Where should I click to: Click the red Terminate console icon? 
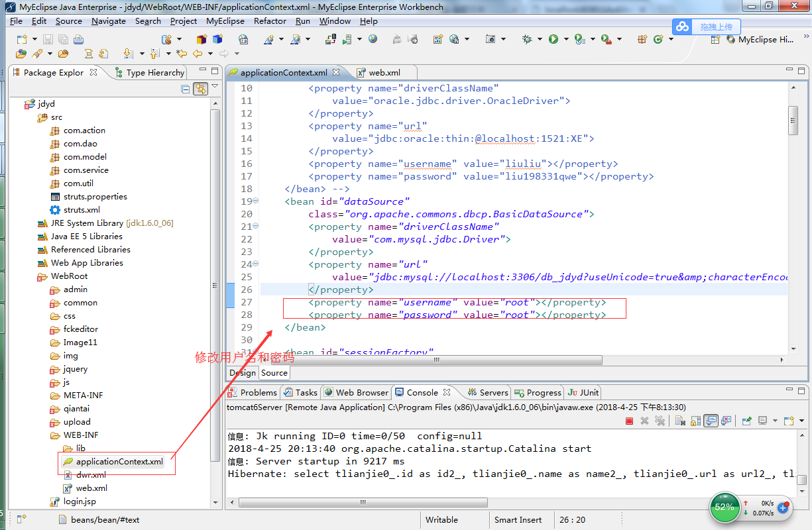[x=629, y=421]
